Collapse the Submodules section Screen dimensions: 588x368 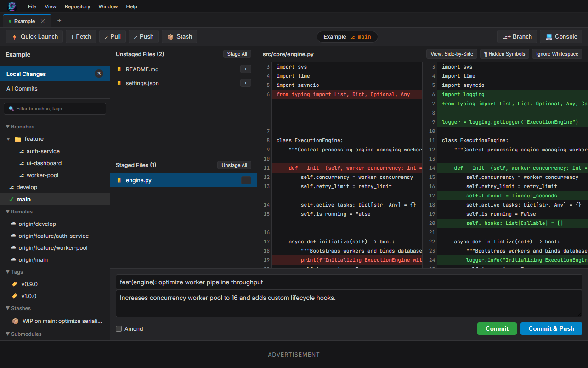[x=8, y=334]
